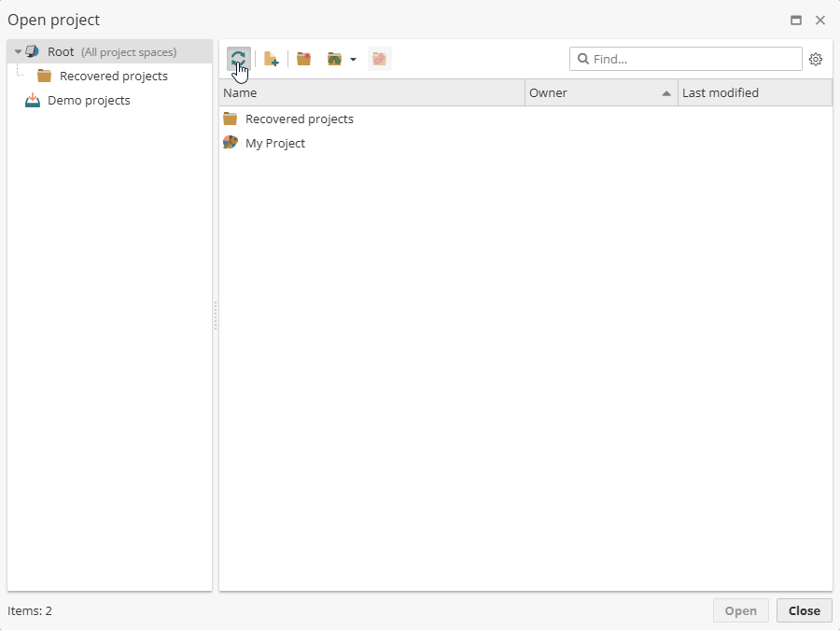Select My Project in the list
The width and height of the screenshot is (840, 630).
tap(275, 143)
